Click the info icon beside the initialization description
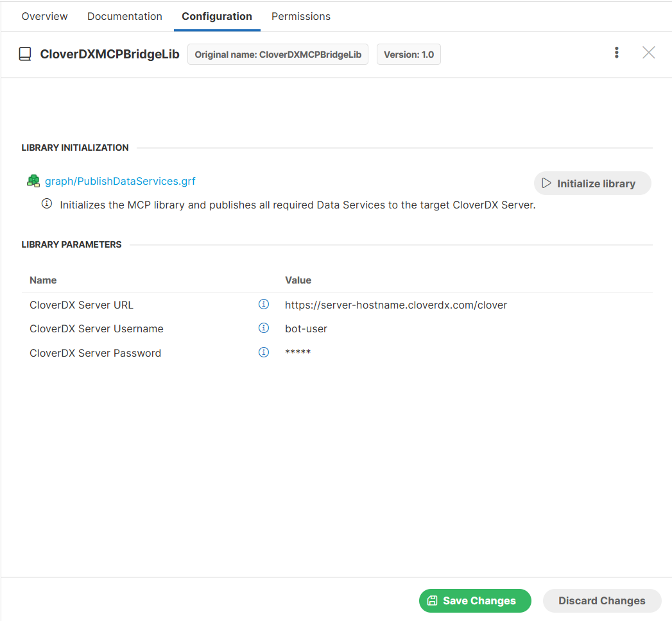 coord(47,204)
